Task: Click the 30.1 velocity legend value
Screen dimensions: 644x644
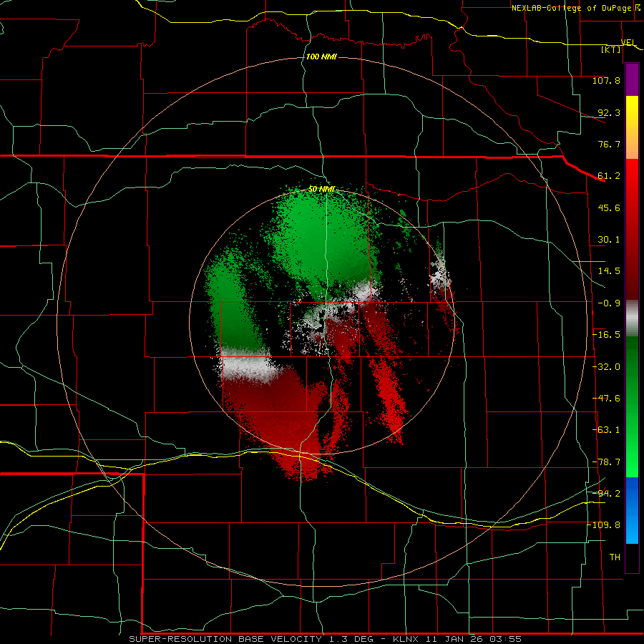Action: pyautogui.click(x=609, y=240)
